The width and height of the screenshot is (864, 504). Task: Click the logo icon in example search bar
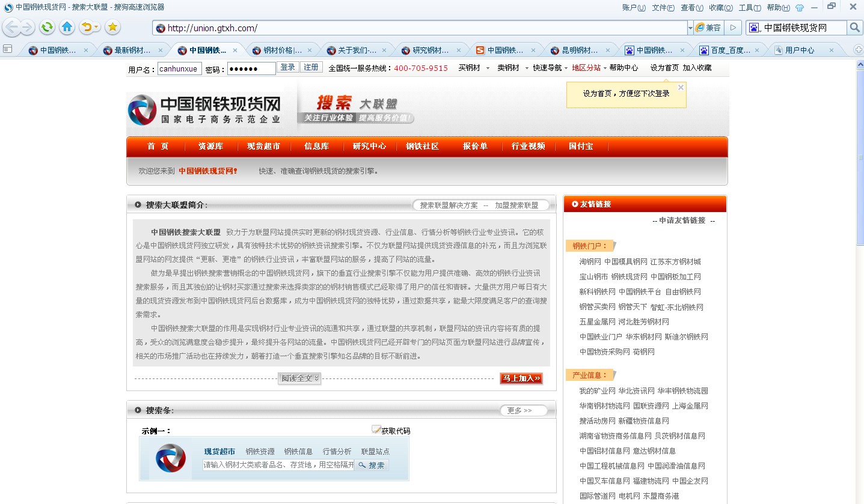click(171, 458)
